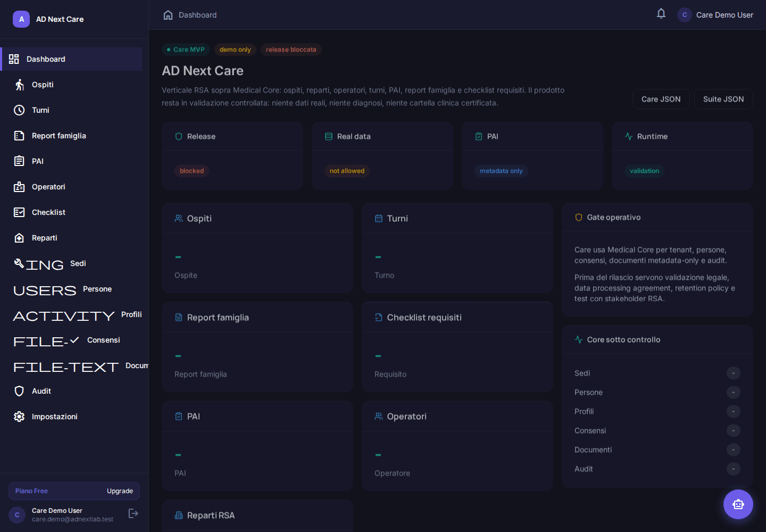The height and width of the screenshot is (532, 766).
Task: Click the Profili row in Core list
Action: 657,411
